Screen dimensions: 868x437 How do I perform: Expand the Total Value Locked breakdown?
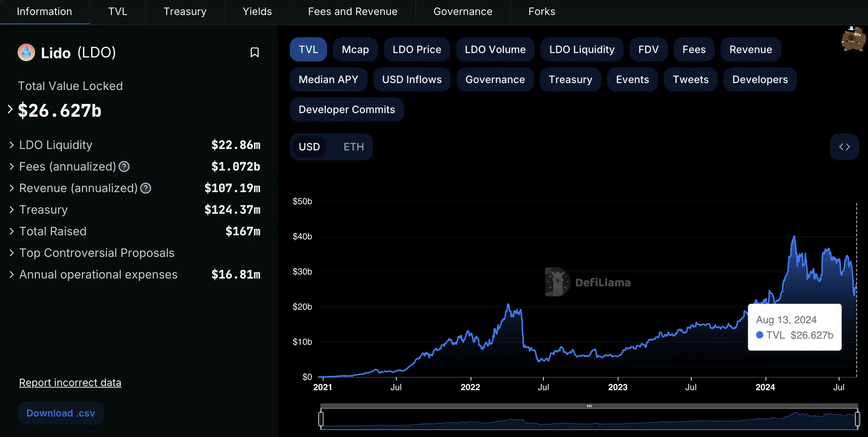[10, 109]
